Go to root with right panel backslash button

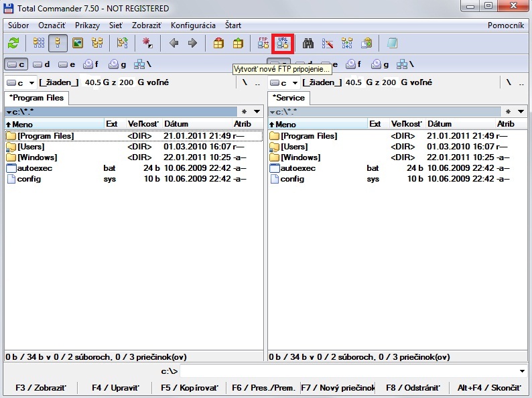tap(509, 82)
